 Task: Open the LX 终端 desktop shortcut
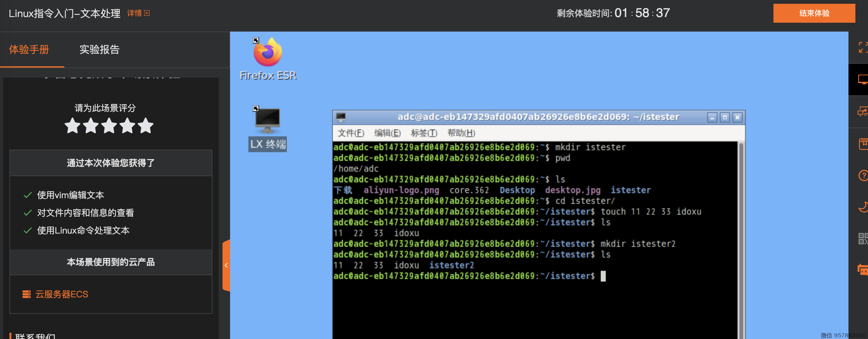coord(268,129)
